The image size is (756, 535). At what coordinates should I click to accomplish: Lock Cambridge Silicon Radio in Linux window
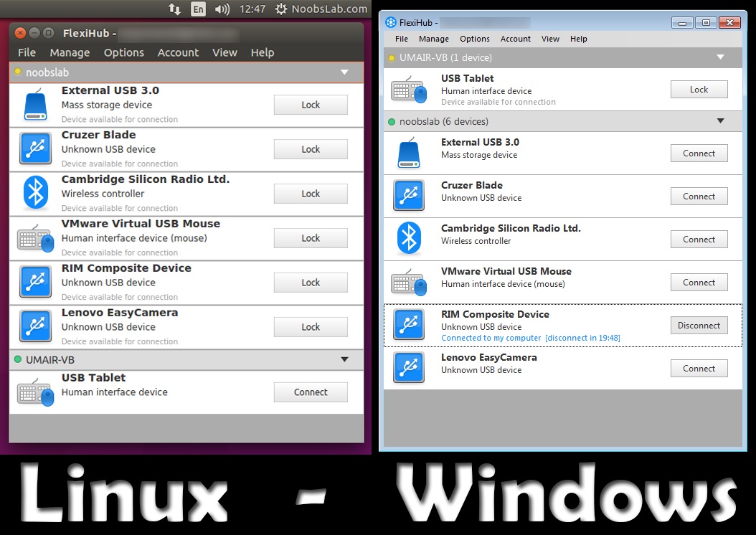[311, 194]
